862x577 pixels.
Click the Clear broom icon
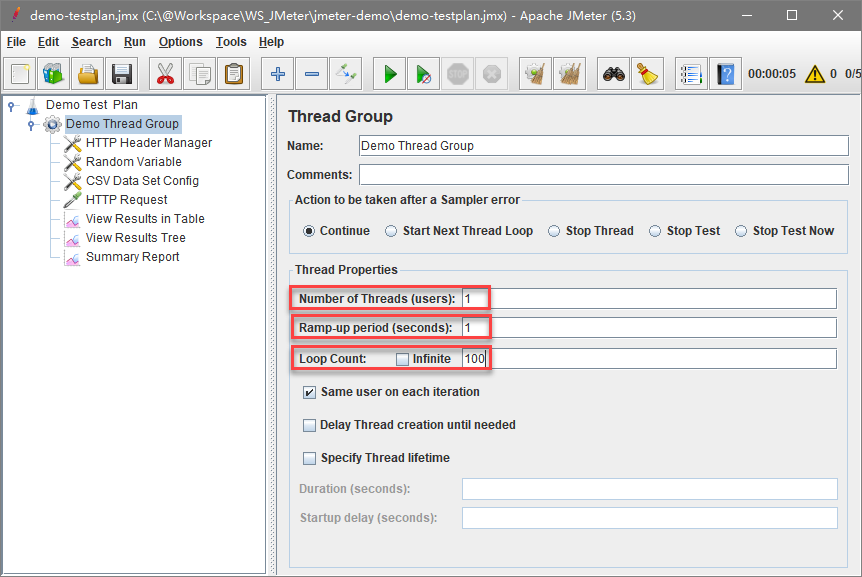point(535,74)
